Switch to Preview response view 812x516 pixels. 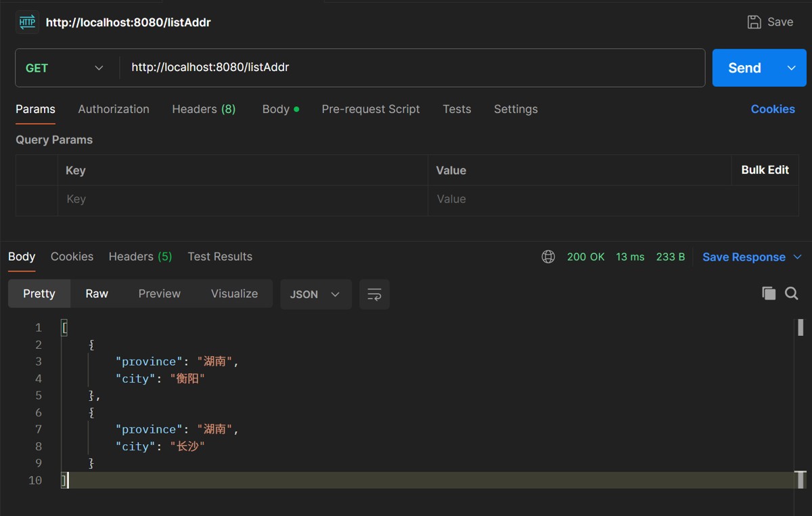coord(159,294)
